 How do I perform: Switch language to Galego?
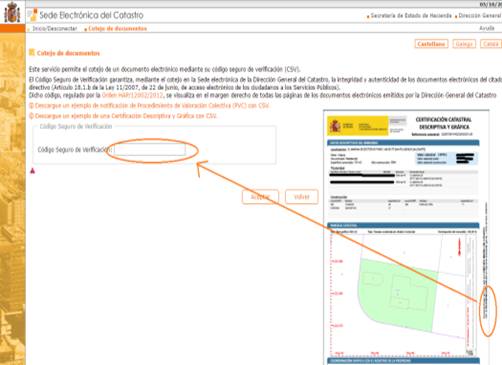[x=464, y=44]
